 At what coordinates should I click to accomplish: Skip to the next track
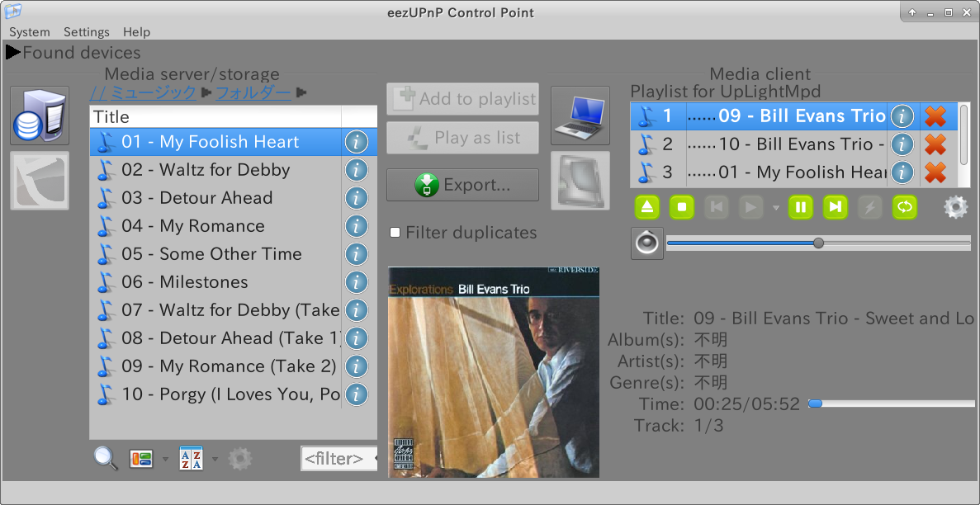pos(835,207)
